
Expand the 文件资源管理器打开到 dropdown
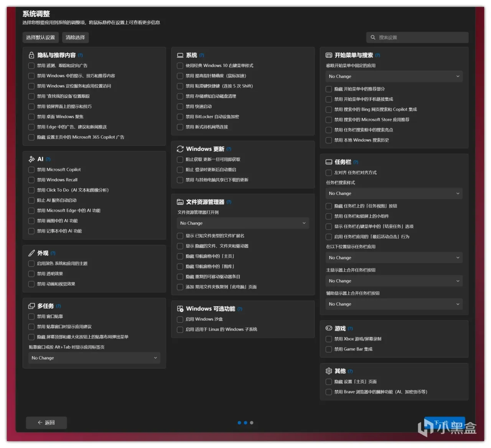[243, 223]
